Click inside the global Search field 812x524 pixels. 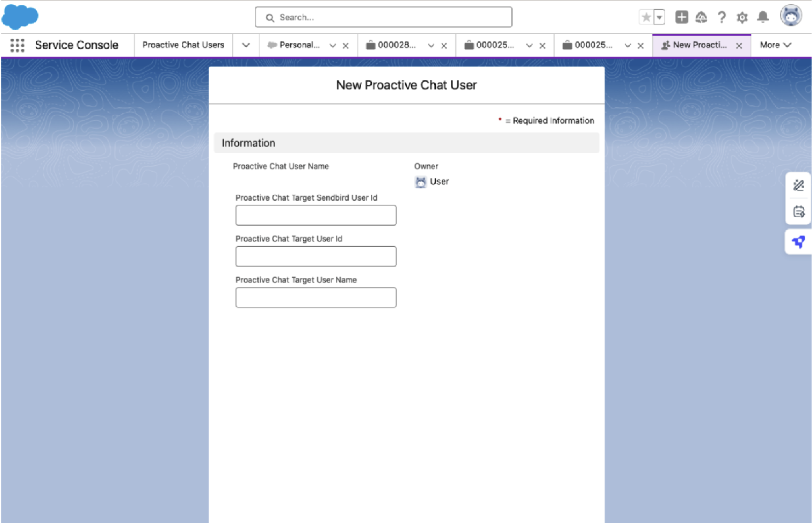(383, 17)
